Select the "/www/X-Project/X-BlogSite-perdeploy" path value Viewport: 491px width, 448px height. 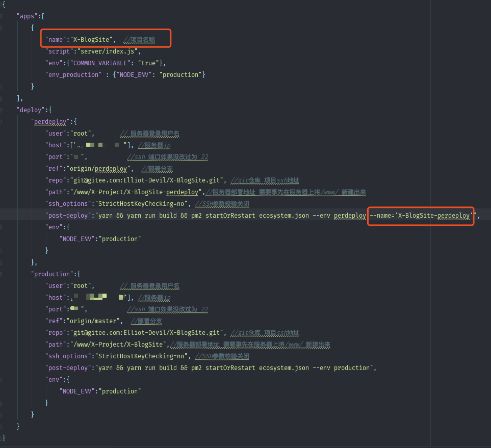pyautogui.click(x=136, y=192)
